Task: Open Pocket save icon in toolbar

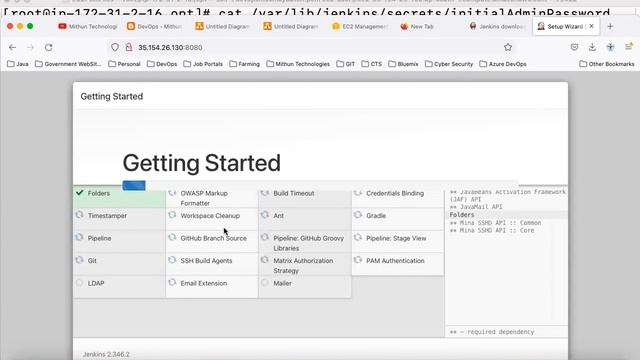Action: 574,47
